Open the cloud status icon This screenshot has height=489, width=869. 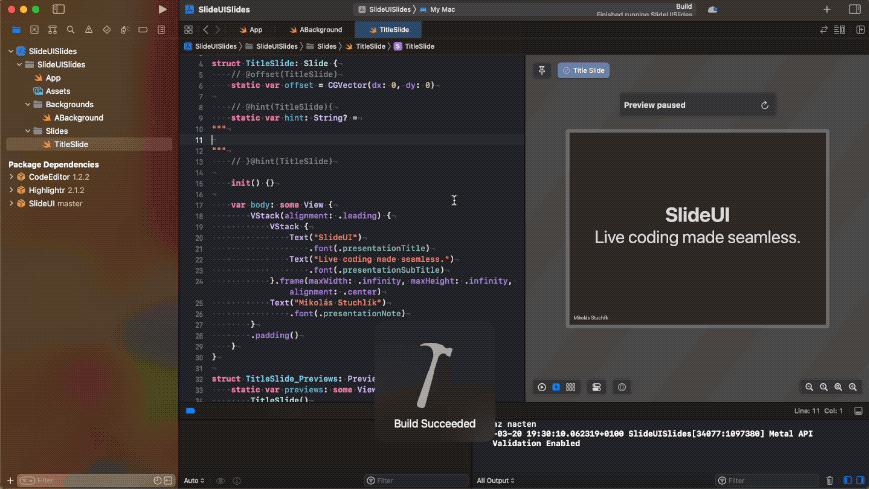(x=713, y=9)
